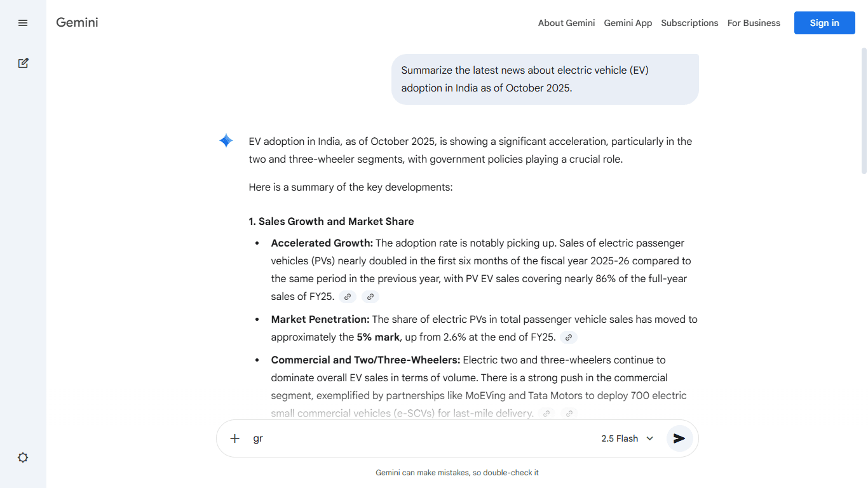The width and height of the screenshot is (868, 488).
Task: Open second source link after "last-mile delivery"
Action: (569, 414)
